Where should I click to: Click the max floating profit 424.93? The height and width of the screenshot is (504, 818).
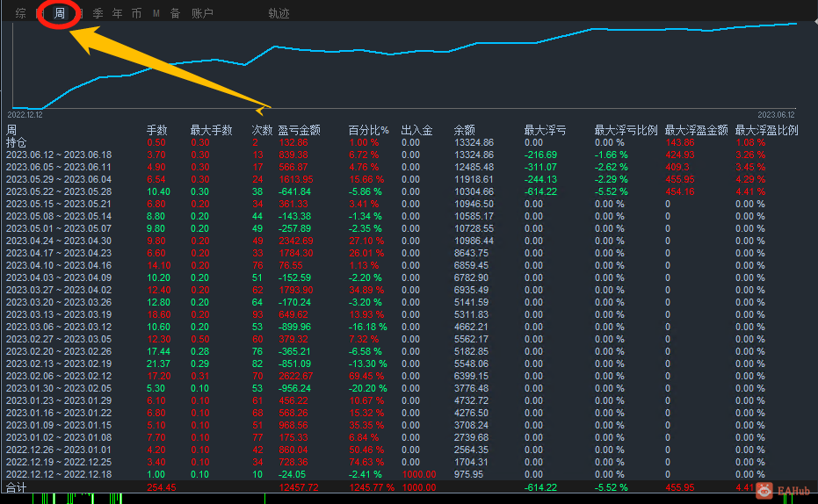pos(680,155)
